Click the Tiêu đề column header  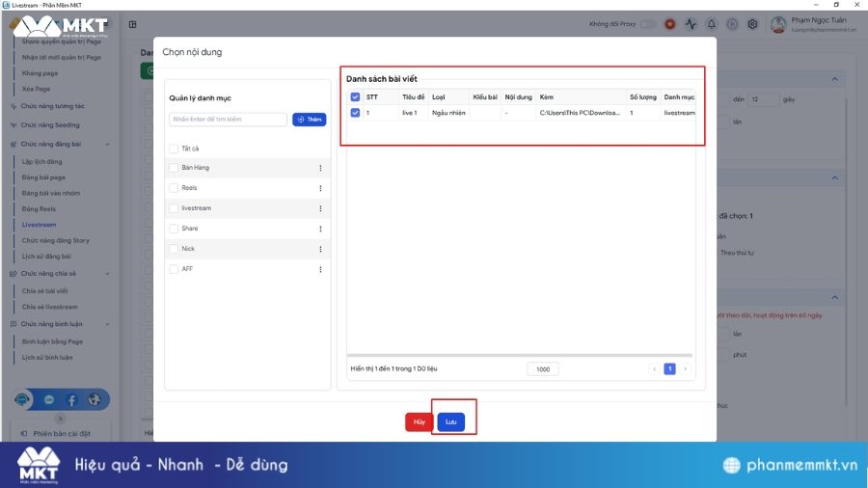coord(413,96)
